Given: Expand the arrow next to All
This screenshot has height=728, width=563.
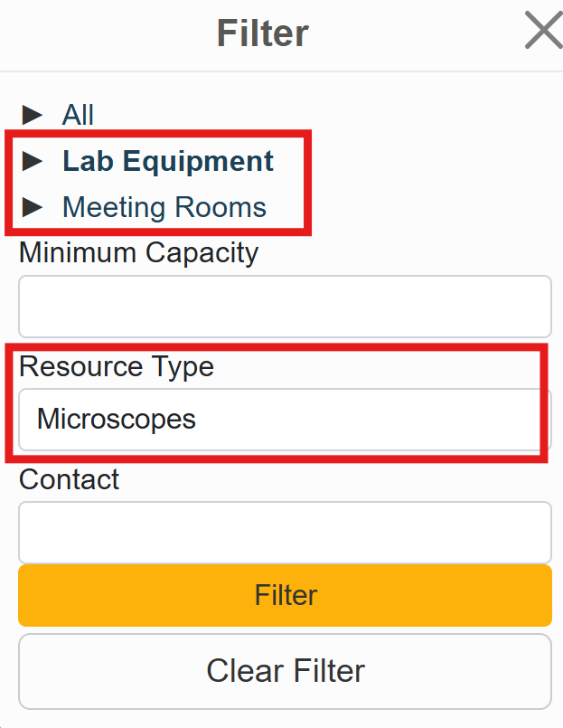Looking at the screenshot, I should tap(33, 115).
